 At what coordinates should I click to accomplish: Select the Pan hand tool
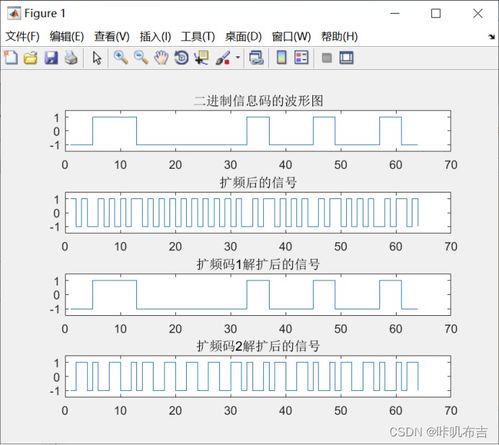click(161, 58)
